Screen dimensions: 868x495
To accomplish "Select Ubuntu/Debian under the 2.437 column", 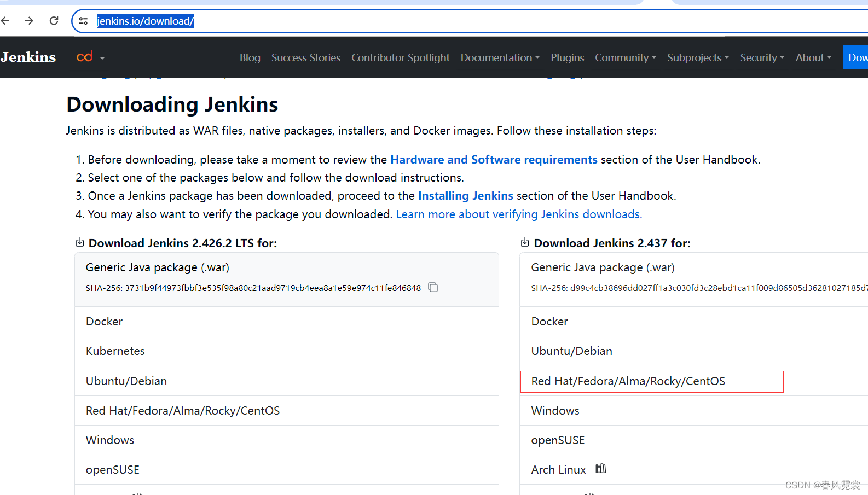I will click(694, 351).
